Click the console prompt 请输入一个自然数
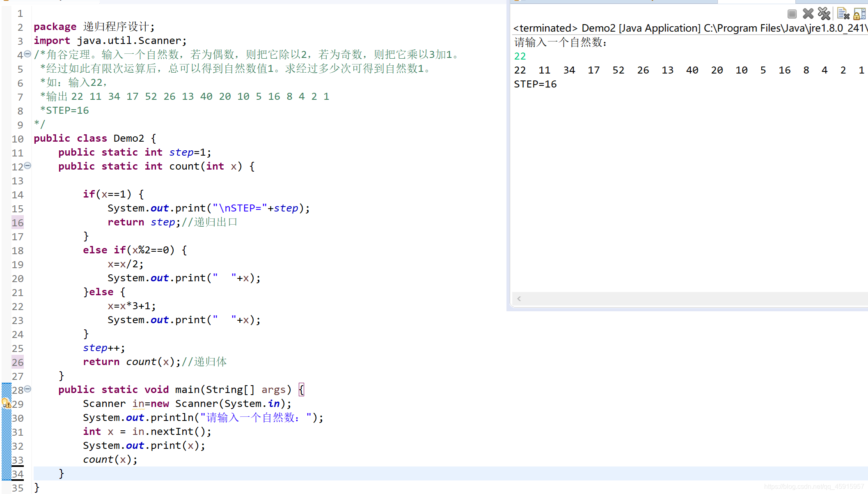Viewport: 868px width, 494px height. pos(561,42)
